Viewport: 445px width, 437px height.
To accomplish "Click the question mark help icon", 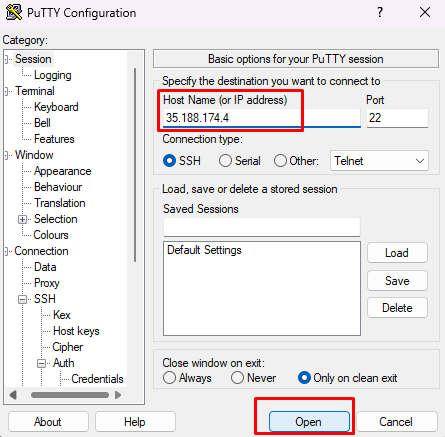I will coord(380,13).
